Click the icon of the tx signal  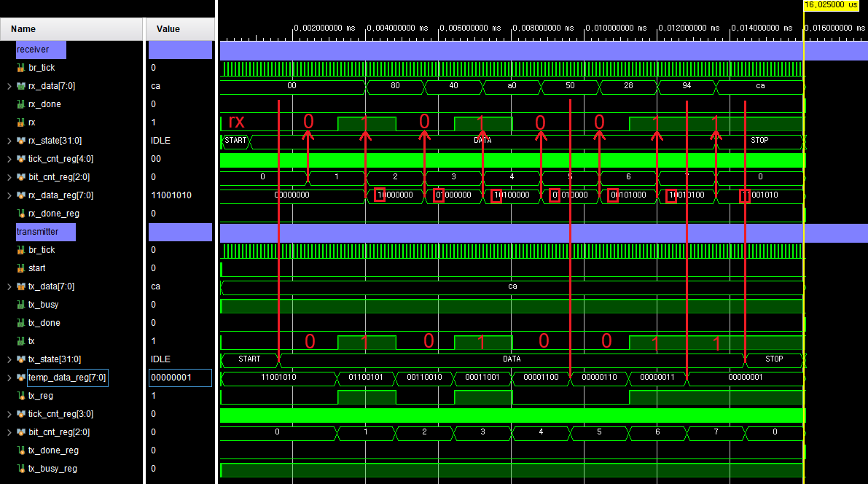[x=21, y=341]
